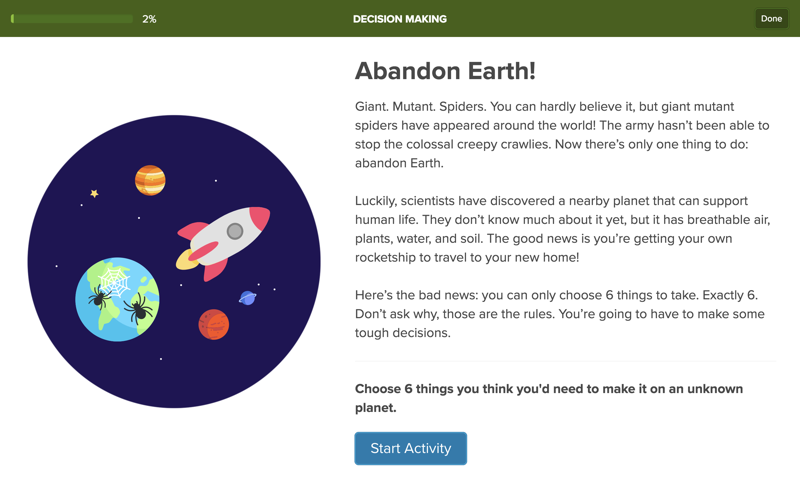Click the 2% progress label
The width and height of the screenshot is (800, 500).
[149, 19]
